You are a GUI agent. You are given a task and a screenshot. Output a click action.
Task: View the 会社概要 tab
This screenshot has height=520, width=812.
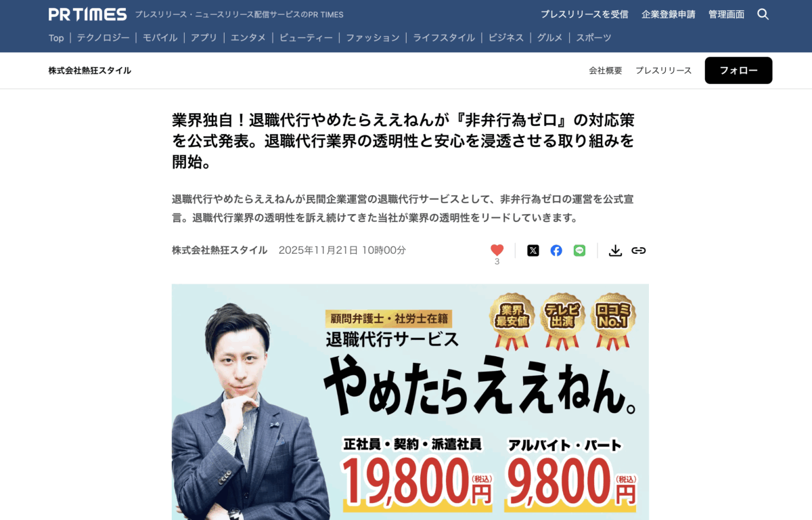coord(606,70)
